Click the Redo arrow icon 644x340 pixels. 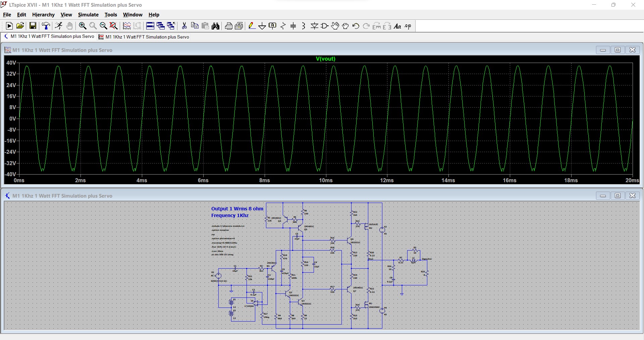(x=366, y=26)
